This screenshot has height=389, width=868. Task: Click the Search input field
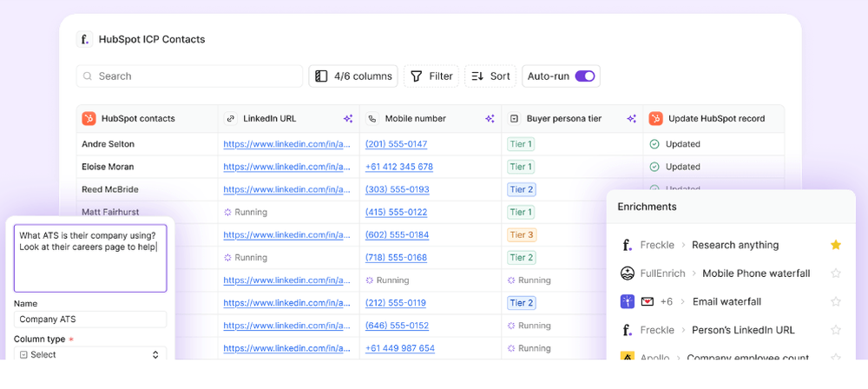coord(189,76)
